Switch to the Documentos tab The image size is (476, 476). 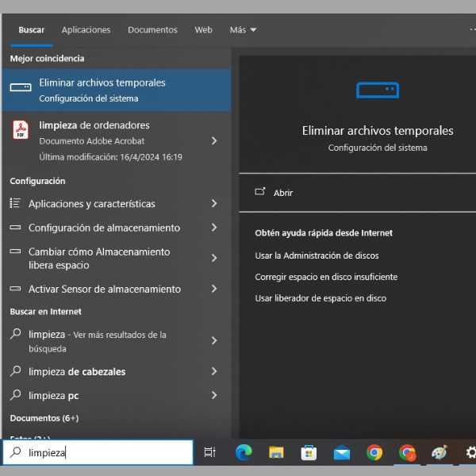pyautogui.click(x=152, y=30)
